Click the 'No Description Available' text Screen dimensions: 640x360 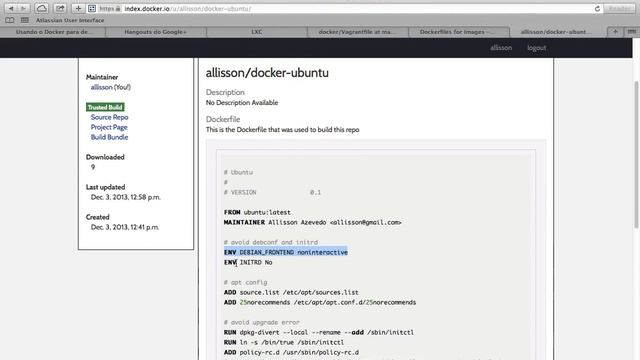coord(242,102)
